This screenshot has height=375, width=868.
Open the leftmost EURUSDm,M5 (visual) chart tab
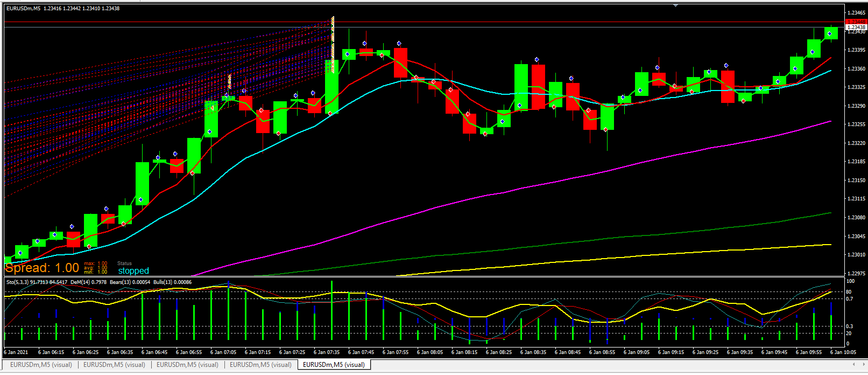(41, 365)
